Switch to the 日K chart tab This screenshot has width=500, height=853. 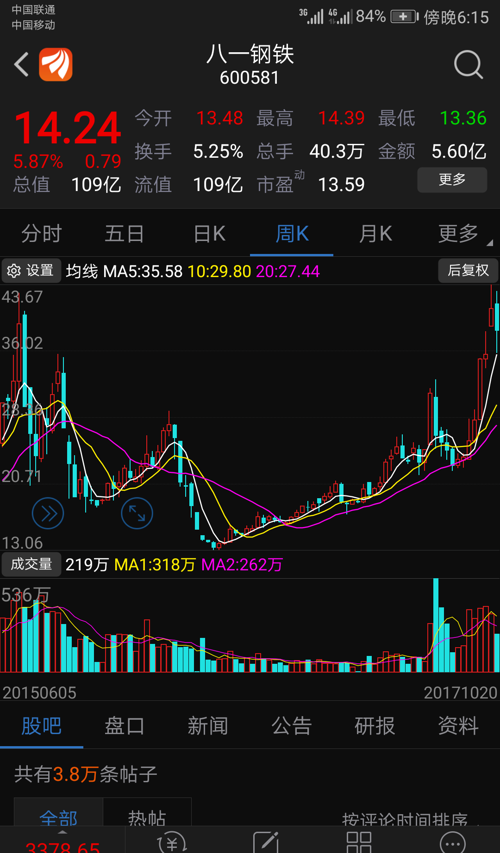pyautogui.click(x=209, y=234)
